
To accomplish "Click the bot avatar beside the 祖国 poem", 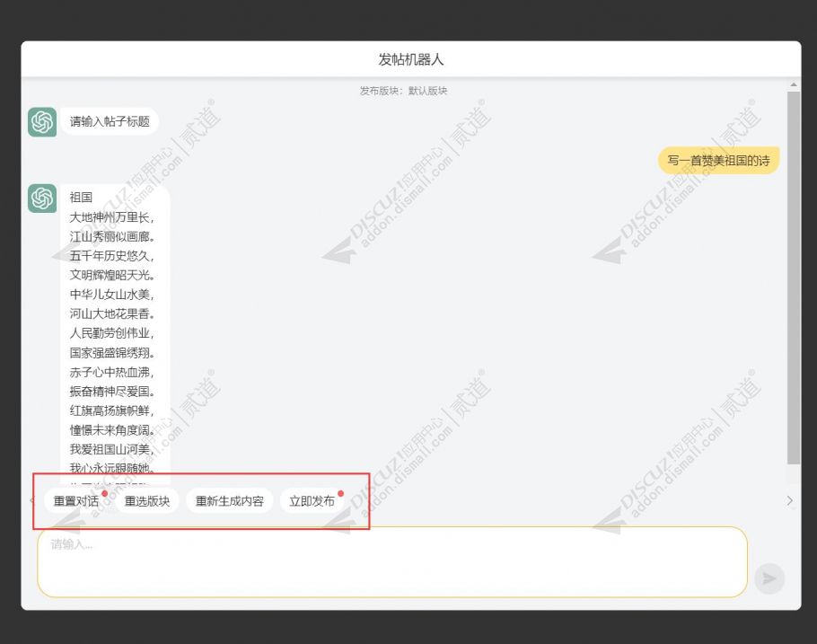I will (x=42, y=198).
